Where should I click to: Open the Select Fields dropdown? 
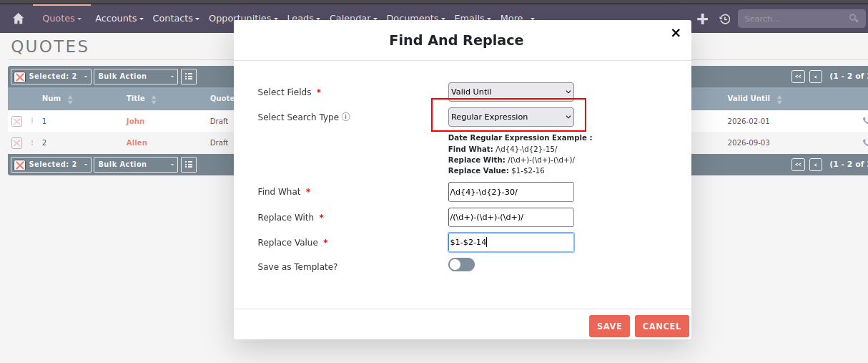pos(511,92)
